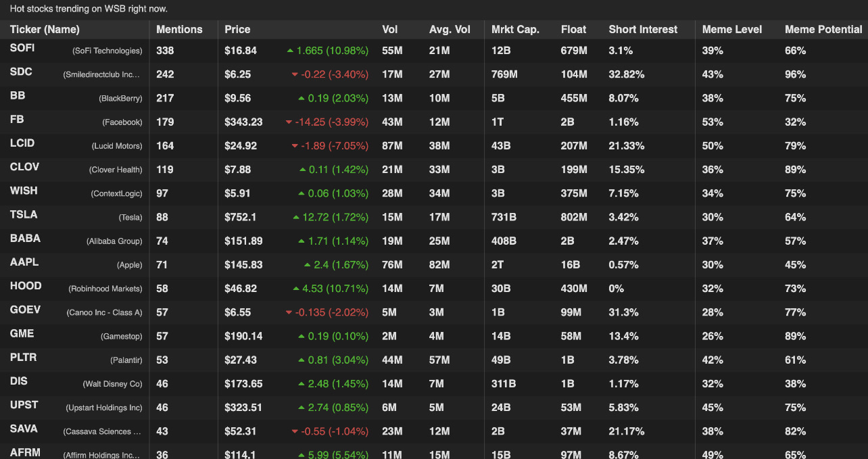This screenshot has height=459, width=868.
Task: Click the red down arrow beside FB's price change
Action: (289, 122)
